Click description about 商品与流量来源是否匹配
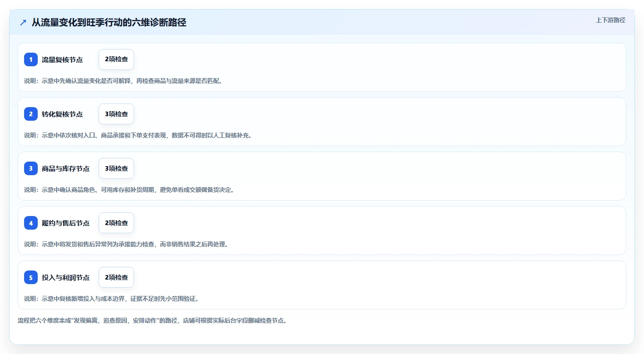Screen dimensions: 644x354 (x=123, y=81)
